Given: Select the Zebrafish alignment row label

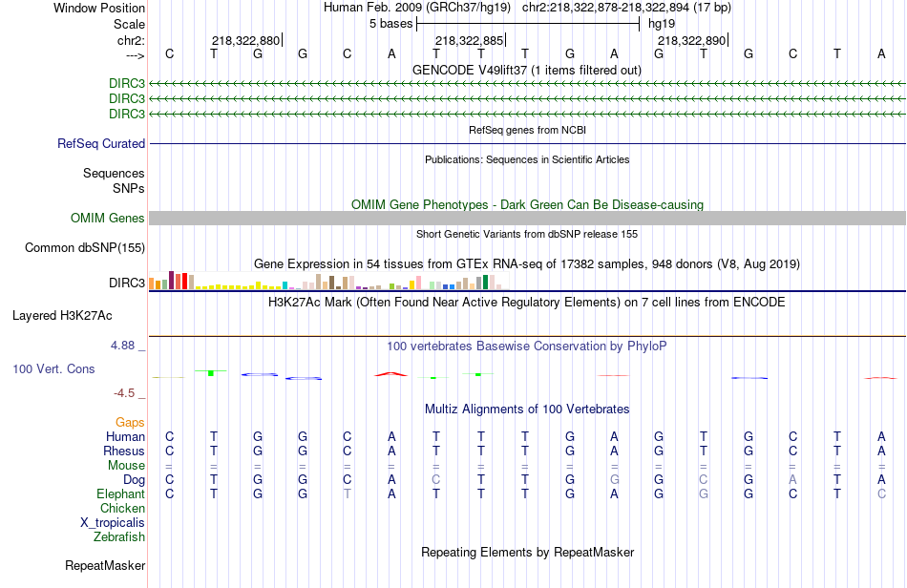Looking at the screenshot, I should point(119,537).
